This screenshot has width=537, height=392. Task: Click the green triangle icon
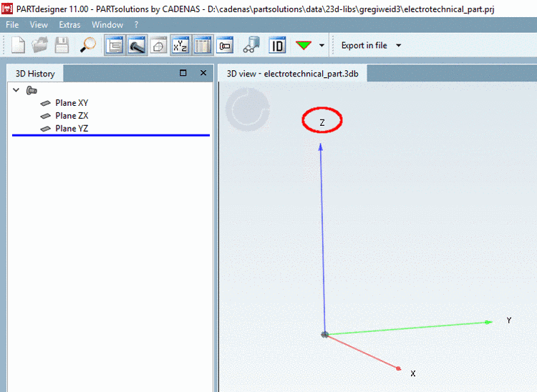(x=304, y=45)
